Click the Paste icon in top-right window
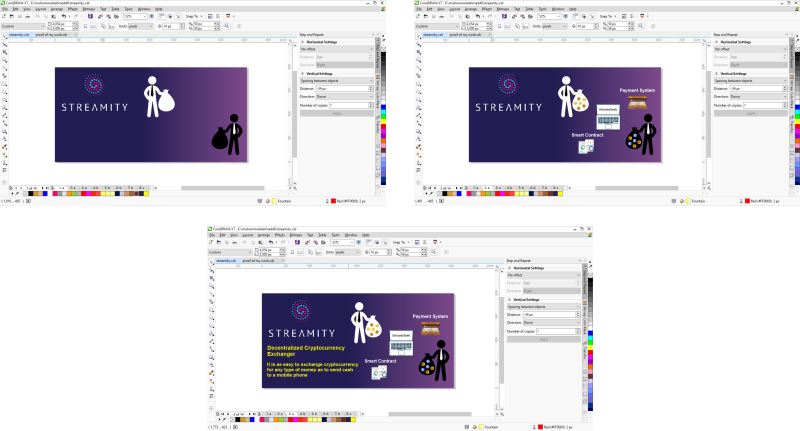This screenshot has width=800, height=431. pos(467,16)
